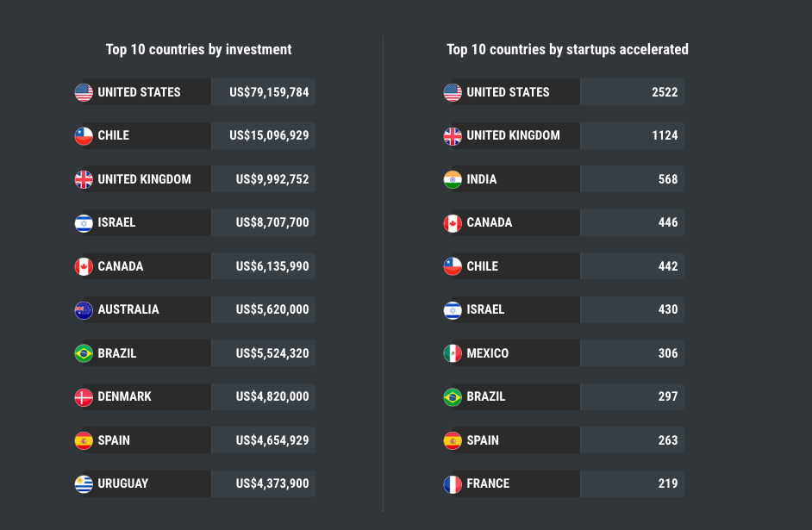The image size is (812, 530).
Task: Select the "Top 10 countries by investment" heading
Action: tap(198, 49)
